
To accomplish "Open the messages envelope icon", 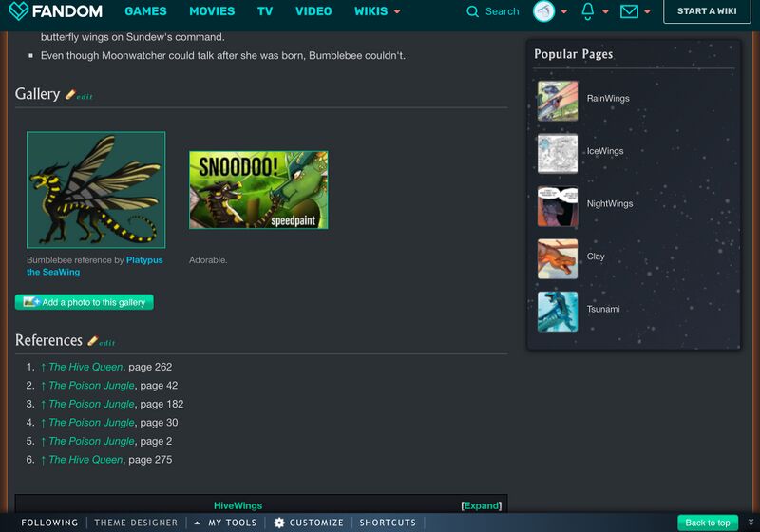I will coord(629,11).
